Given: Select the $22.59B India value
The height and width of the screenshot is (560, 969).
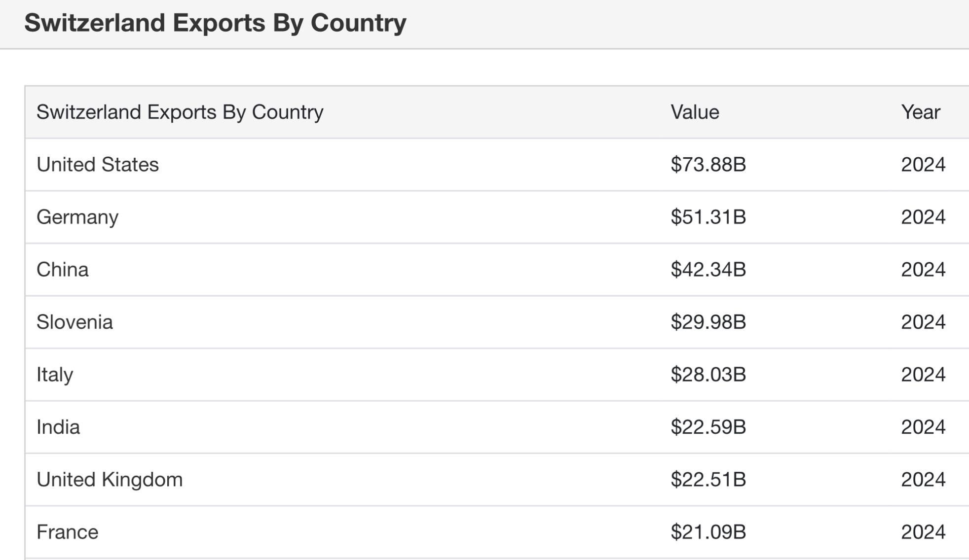Looking at the screenshot, I should tap(708, 427).
